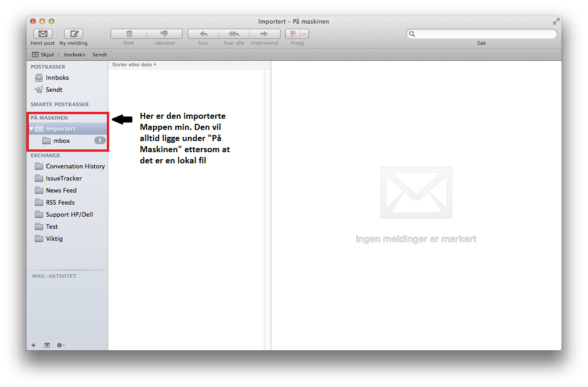Toggle the Skjul mailbox list button
The height and width of the screenshot is (387, 588).
[43, 55]
